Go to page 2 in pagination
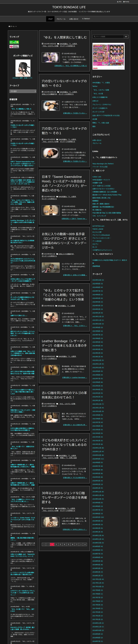The height and width of the screenshot is (644, 138). click(x=56, y=544)
